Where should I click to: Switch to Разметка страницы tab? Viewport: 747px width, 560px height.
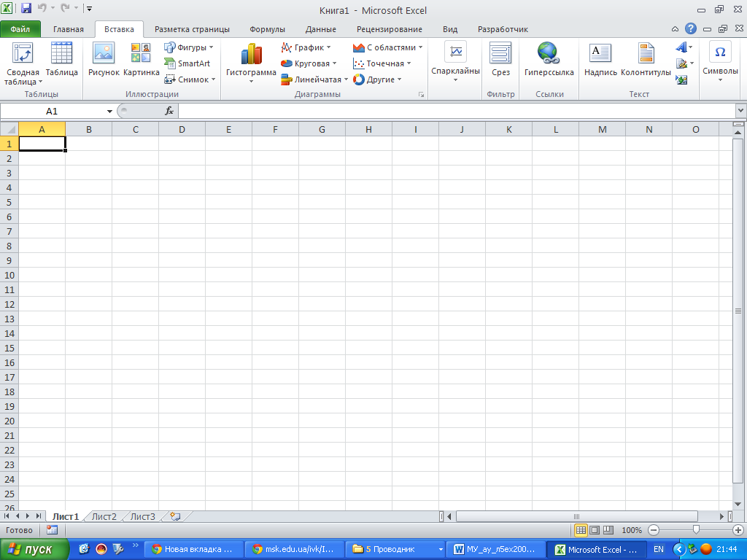coord(192,29)
